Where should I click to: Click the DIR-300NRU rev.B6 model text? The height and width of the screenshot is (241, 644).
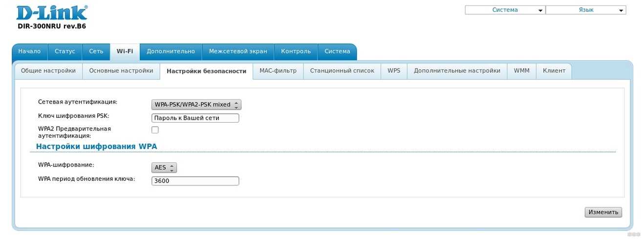point(52,26)
